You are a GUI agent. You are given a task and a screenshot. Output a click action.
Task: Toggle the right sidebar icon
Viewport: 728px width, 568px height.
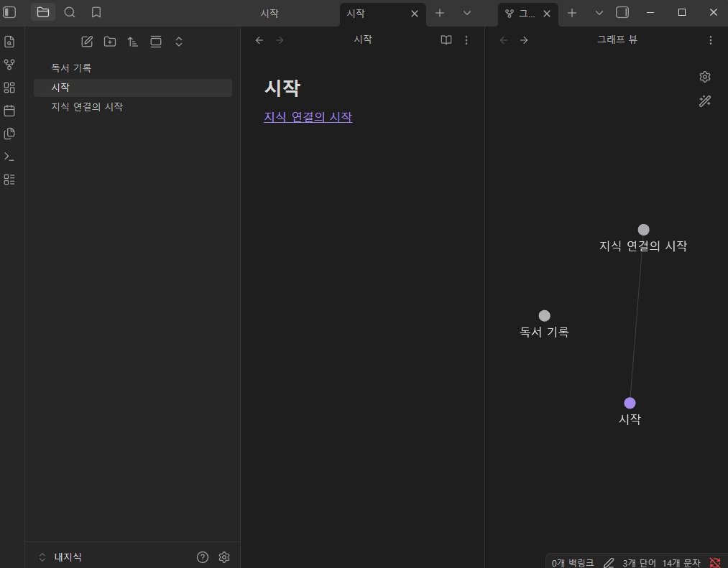pos(622,12)
